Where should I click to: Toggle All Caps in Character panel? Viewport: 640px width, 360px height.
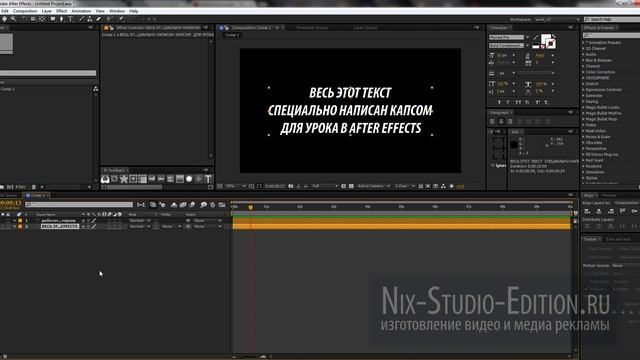tap(518, 102)
